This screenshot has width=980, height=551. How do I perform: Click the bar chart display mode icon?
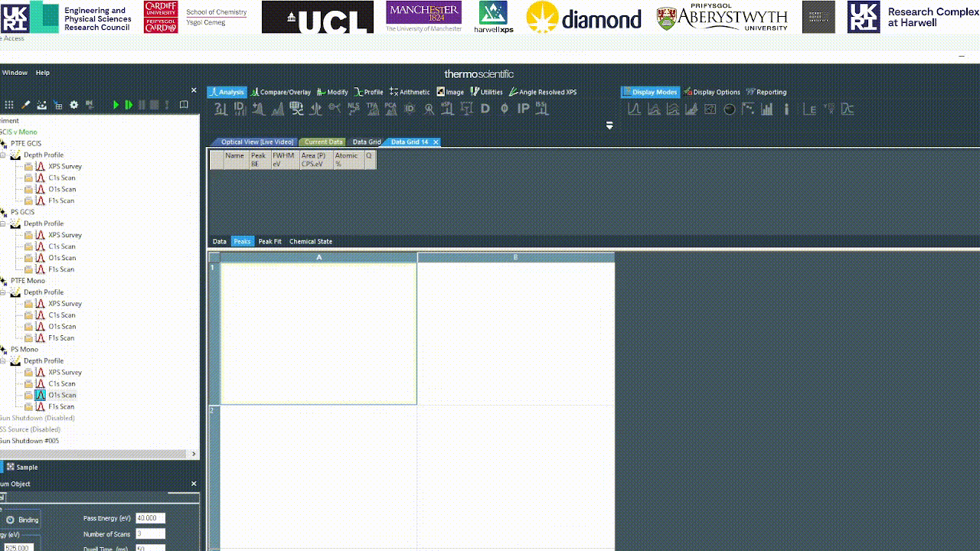(x=767, y=109)
